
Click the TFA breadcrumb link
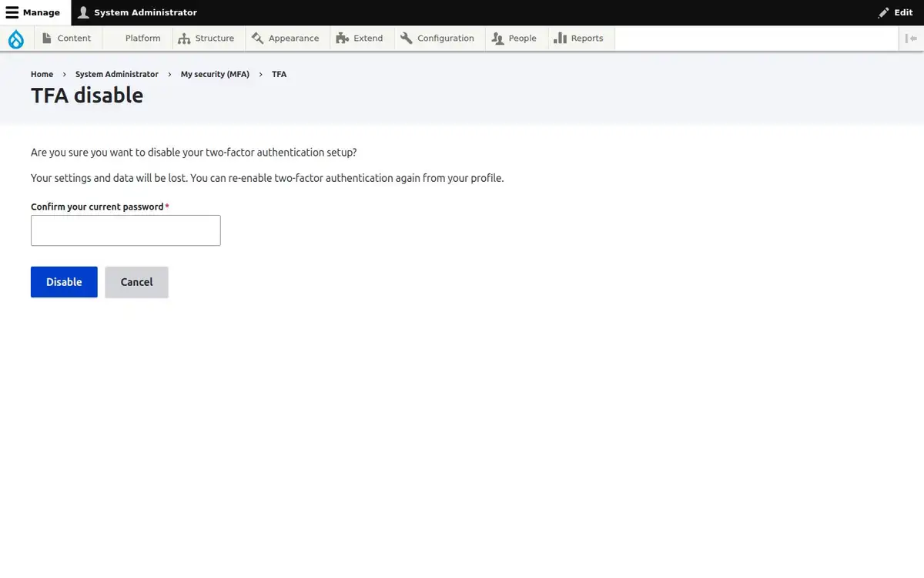279,74
